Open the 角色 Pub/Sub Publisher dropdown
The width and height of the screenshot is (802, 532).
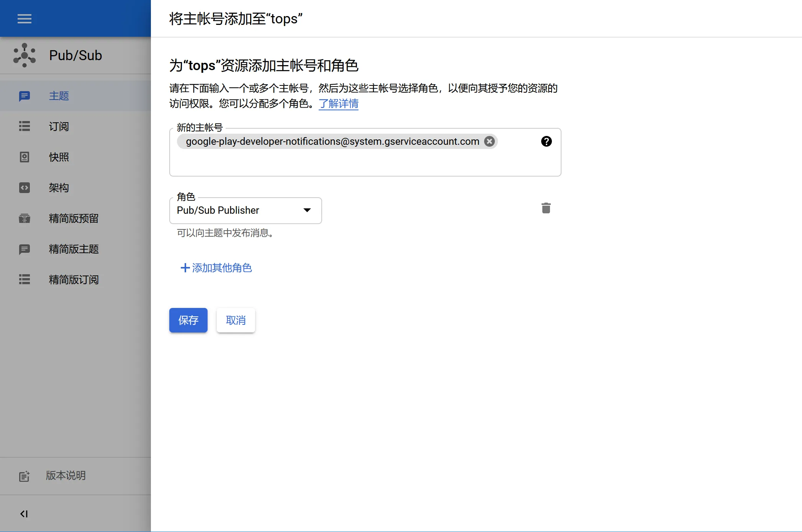(246, 210)
